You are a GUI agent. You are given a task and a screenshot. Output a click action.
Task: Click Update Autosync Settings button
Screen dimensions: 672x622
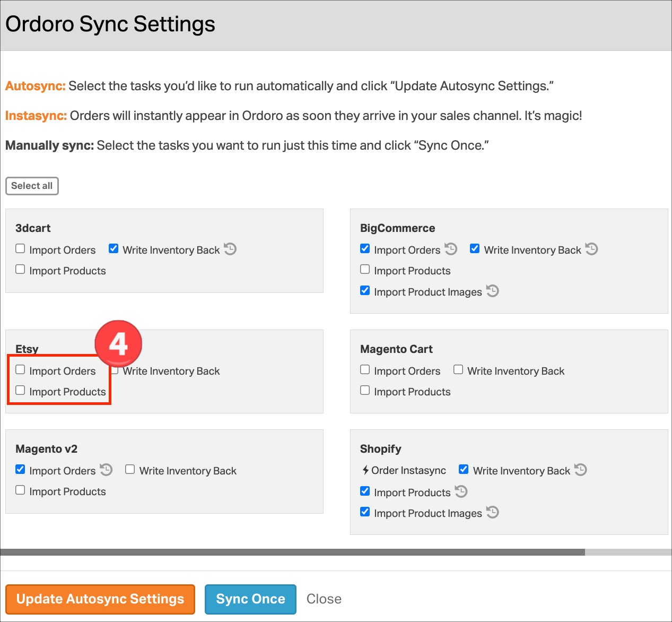(x=100, y=599)
